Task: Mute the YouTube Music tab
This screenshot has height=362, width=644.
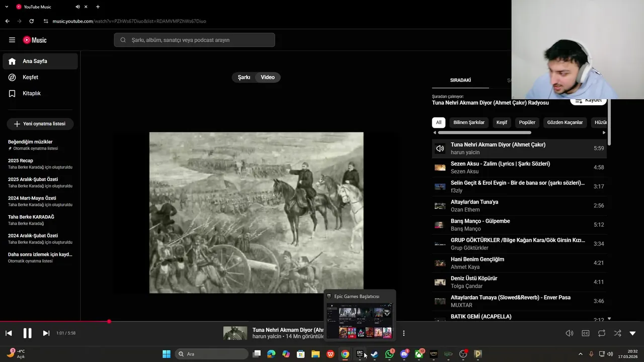Action: [77, 7]
